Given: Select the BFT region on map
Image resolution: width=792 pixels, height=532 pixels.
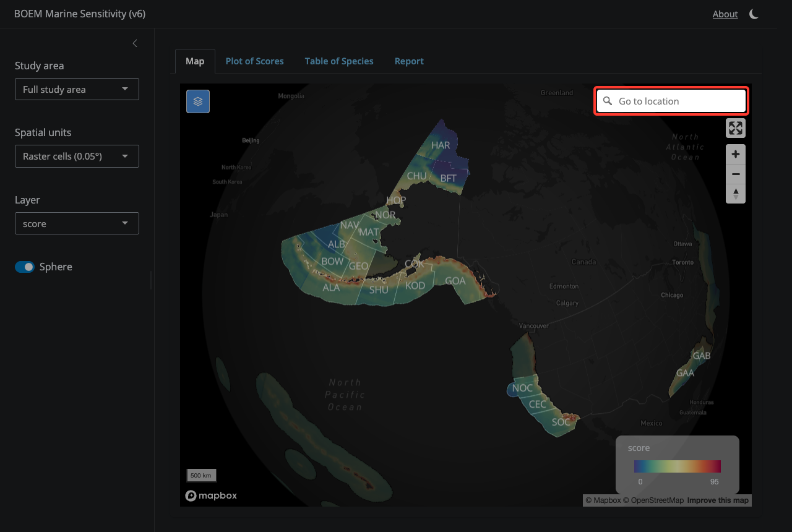Looking at the screenshot, I should (x=448, y=178).
